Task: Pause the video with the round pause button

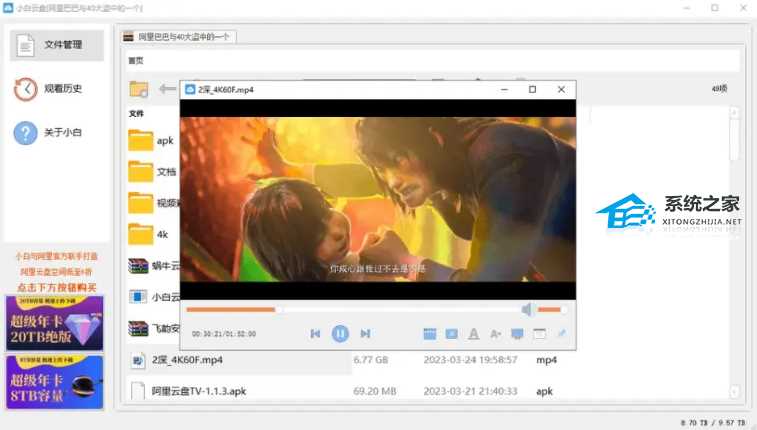Action: (340, 333)
